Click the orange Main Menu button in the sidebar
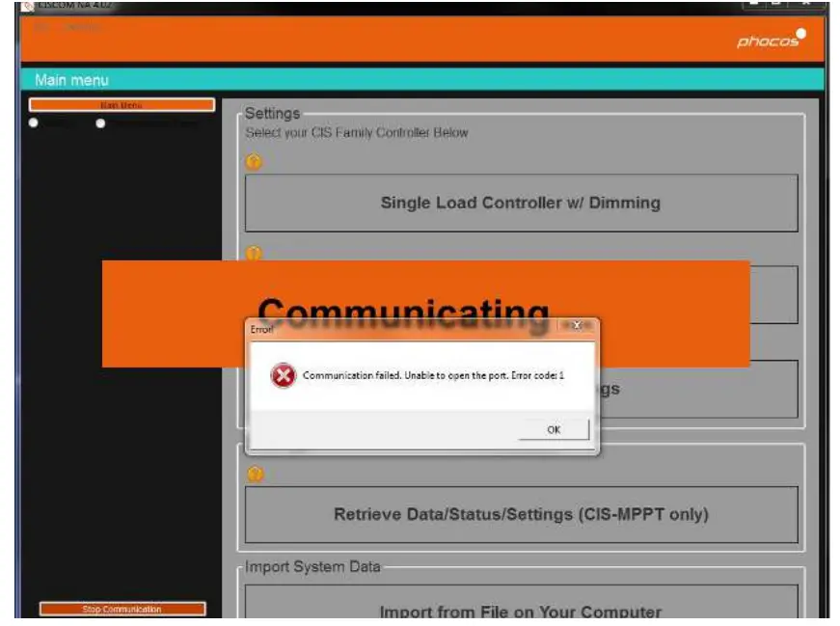This screenshot has width=840, height=626. (x=122, y=104)
